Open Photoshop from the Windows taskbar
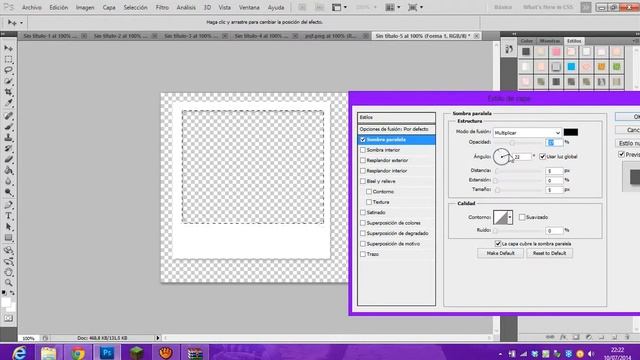Image resolution: width=640 pixels, height=360 pixels. (107, 352)
